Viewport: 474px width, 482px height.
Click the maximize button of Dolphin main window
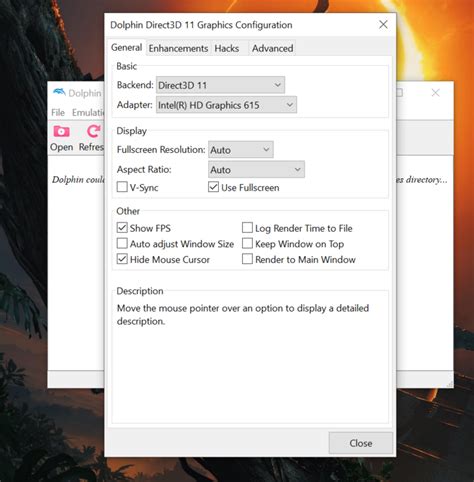tap(399, 93)
